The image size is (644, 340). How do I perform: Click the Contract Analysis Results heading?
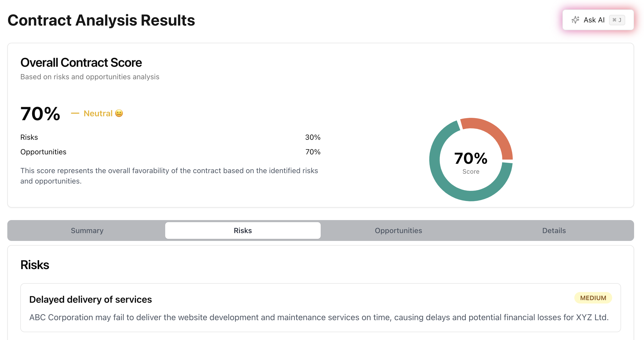point(101,20)
